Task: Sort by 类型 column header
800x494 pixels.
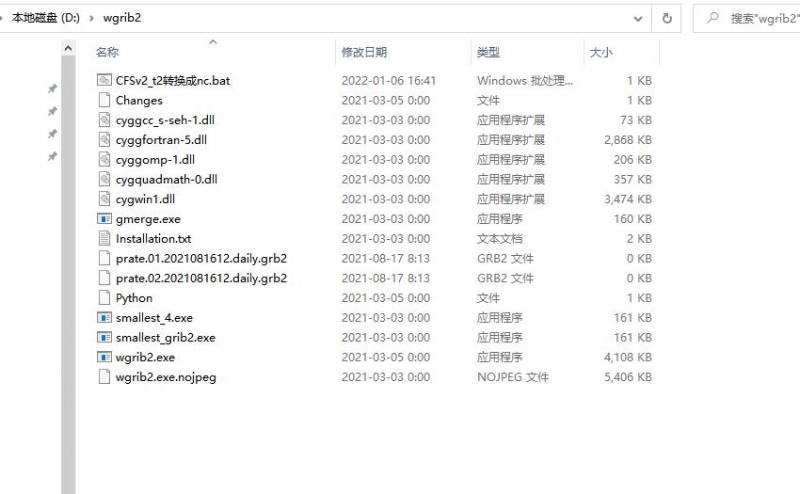Action: pyautogui.click(x=488, y=52)
